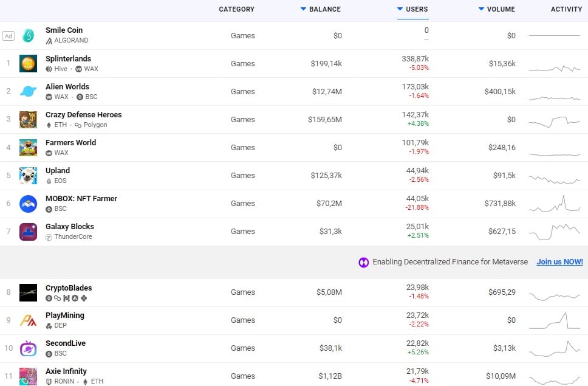Click the -21.88% users change for MOBOX

(x=417, y=207)
